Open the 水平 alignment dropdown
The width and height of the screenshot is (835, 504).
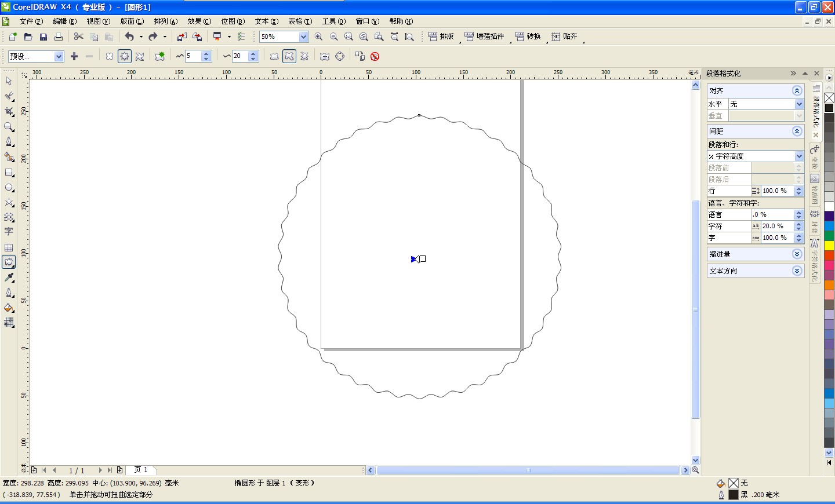tap(799, 104)
